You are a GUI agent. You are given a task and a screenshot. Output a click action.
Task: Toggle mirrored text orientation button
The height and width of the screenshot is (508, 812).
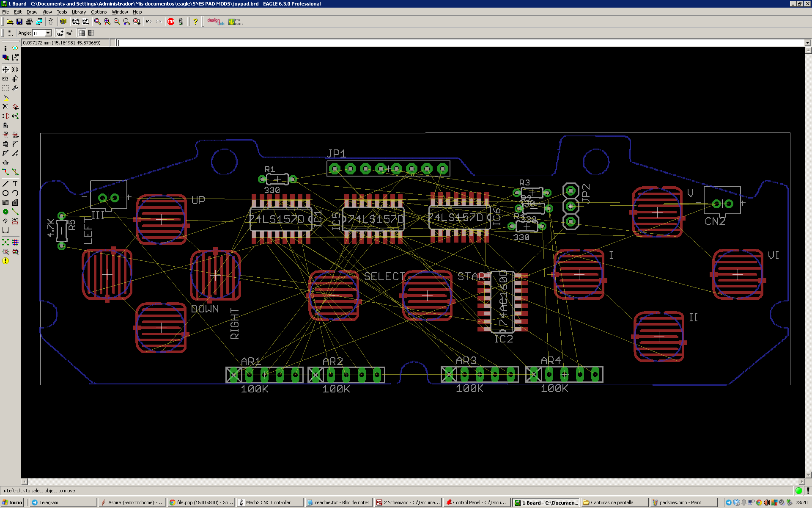[x=69, y=33]
